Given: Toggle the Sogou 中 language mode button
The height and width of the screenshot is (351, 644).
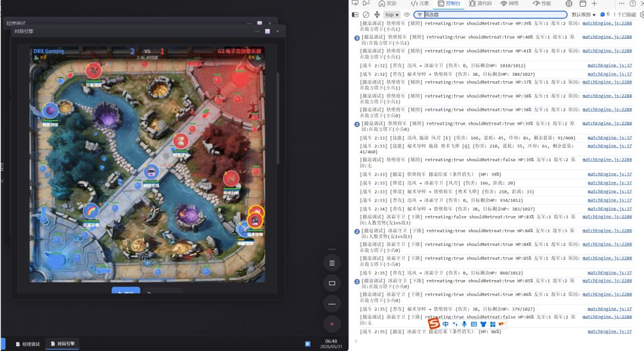Looking at the screenshot, I should (445, 324).
